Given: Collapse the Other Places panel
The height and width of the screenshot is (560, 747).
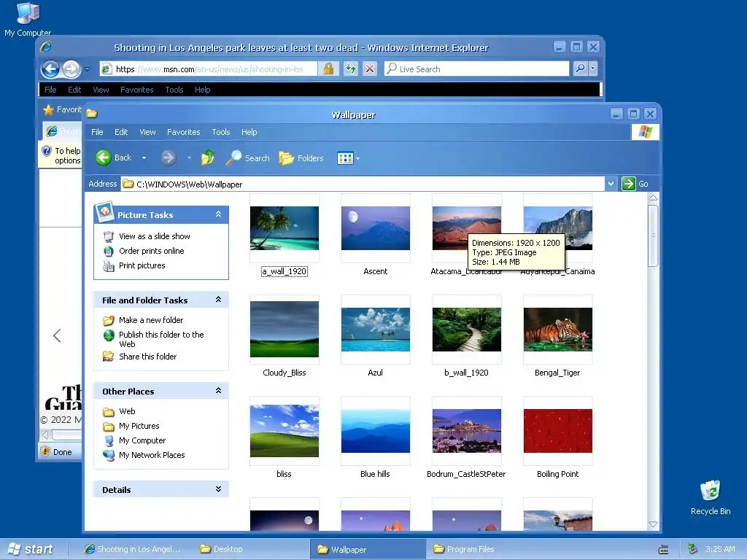Looking at the screenshot, I should 218,391.
